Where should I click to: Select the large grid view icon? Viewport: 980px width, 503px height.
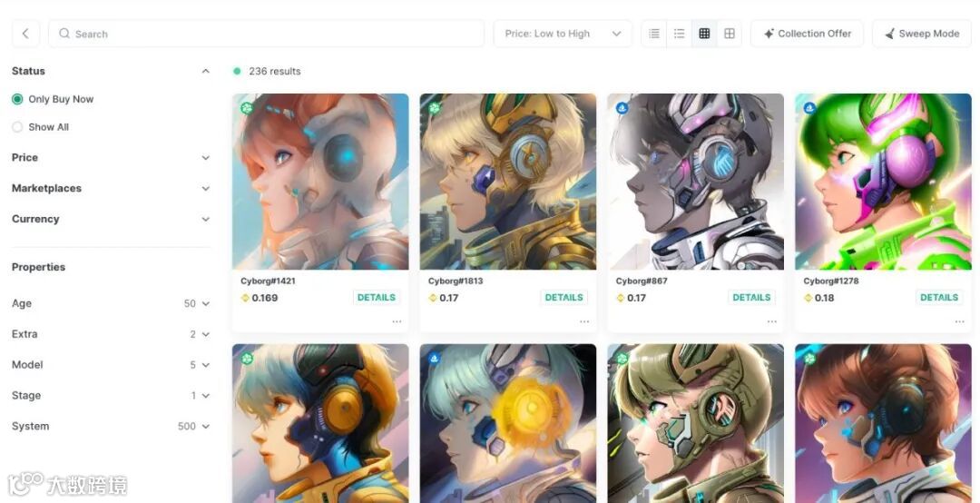click(x=730, y=34)
